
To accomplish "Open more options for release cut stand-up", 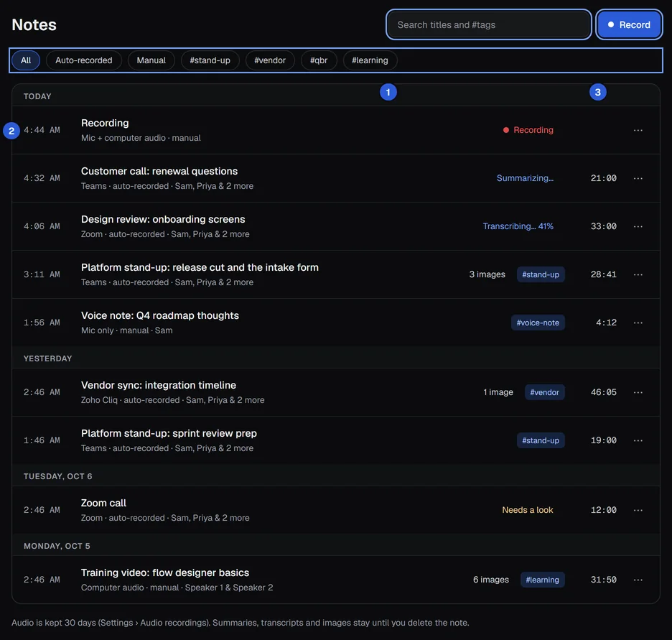I will pyautogui.click(x=638, y=274).
